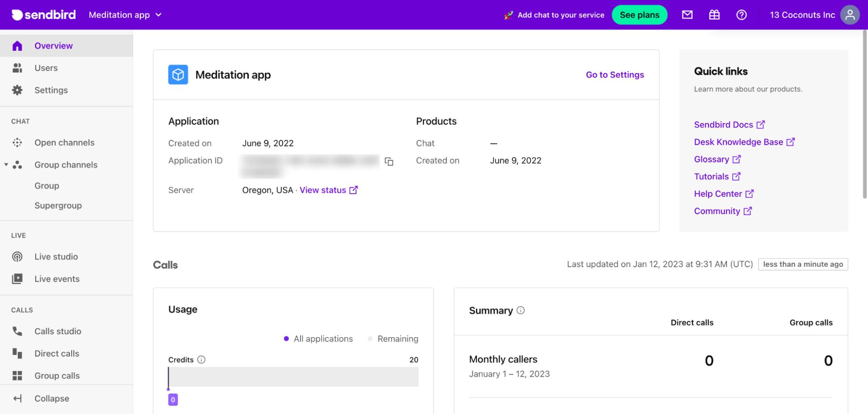Copy the Application ID with copy icon
The height and width of the screenshot is (414, 868).
coord(389,162)
